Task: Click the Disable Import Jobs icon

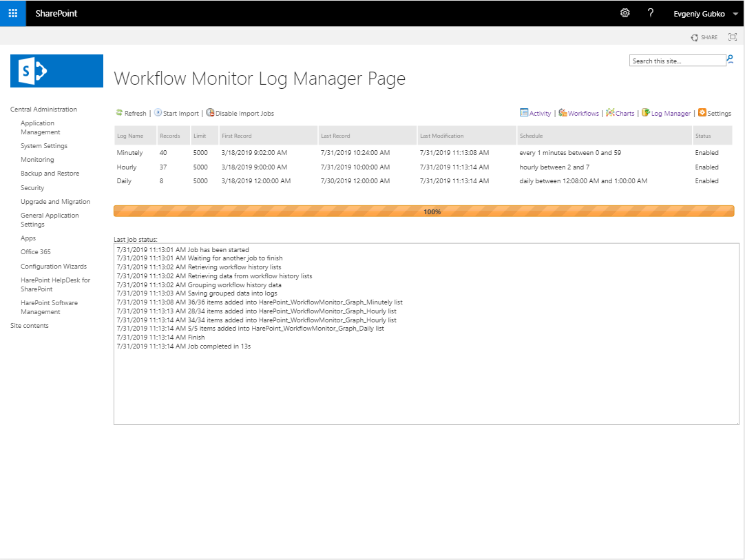Action: [x=210, y=113]
